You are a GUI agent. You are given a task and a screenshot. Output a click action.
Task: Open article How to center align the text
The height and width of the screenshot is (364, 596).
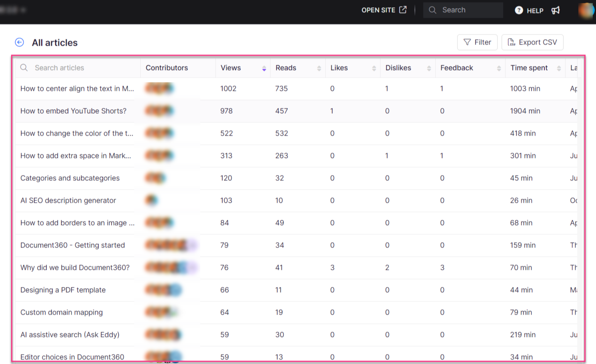click(77, 88)
